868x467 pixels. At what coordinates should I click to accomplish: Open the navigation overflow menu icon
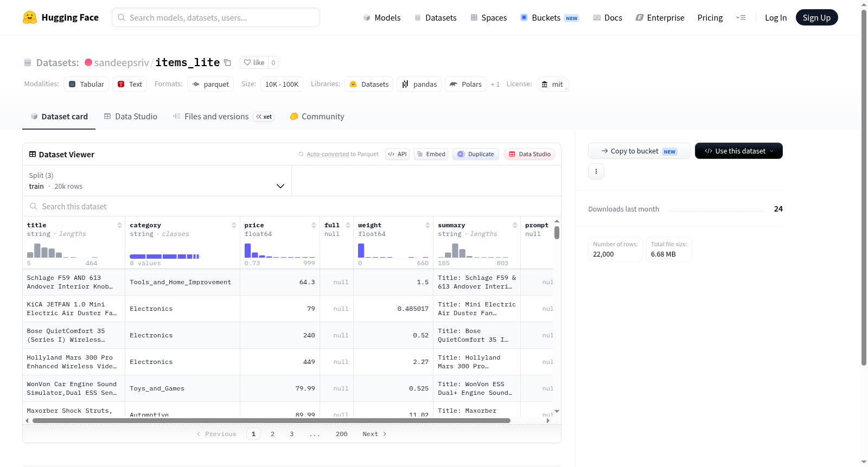point(741,17)
